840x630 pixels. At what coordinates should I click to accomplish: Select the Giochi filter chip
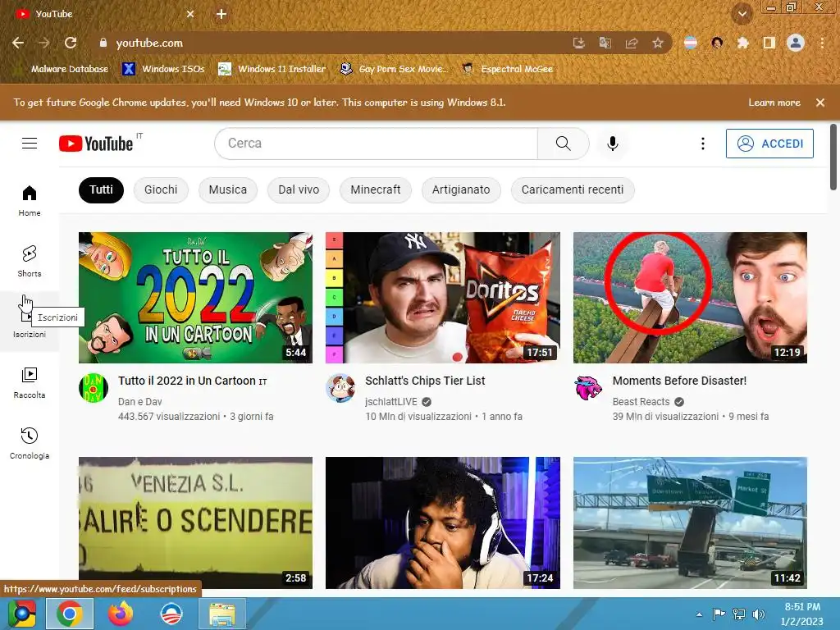[x=161, y=189]
